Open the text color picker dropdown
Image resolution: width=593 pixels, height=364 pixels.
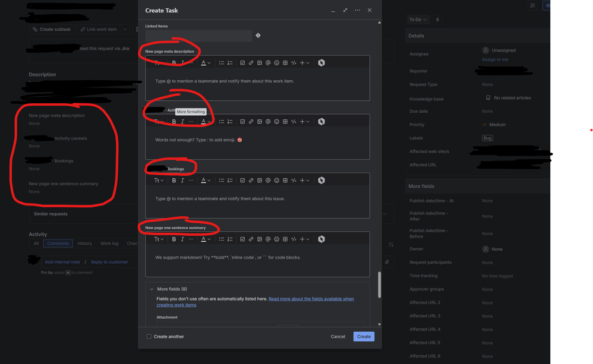coord(204,62)
